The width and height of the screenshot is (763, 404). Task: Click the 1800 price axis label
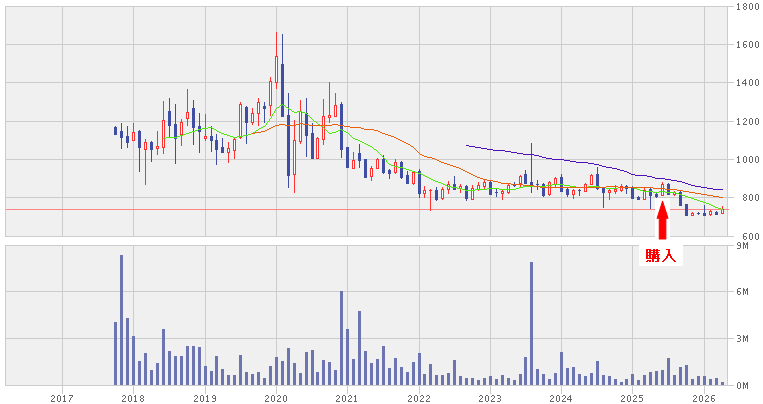coord(745,7)
